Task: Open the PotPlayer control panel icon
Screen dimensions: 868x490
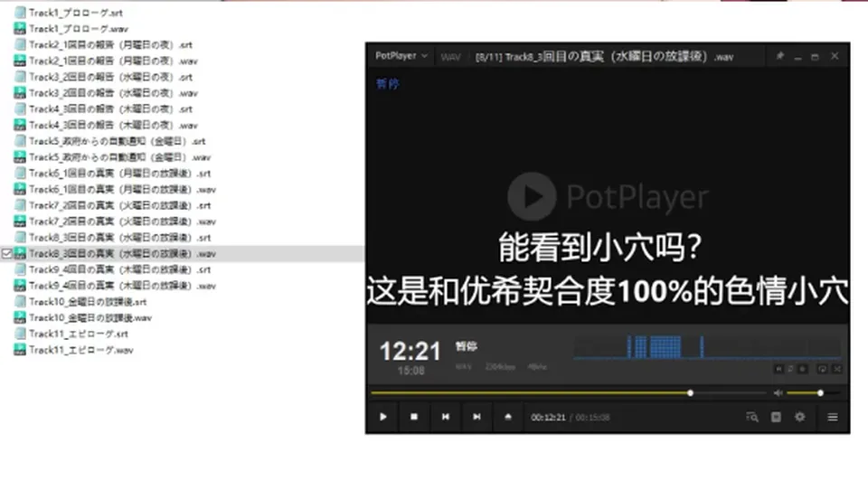Action: point(776,417)
